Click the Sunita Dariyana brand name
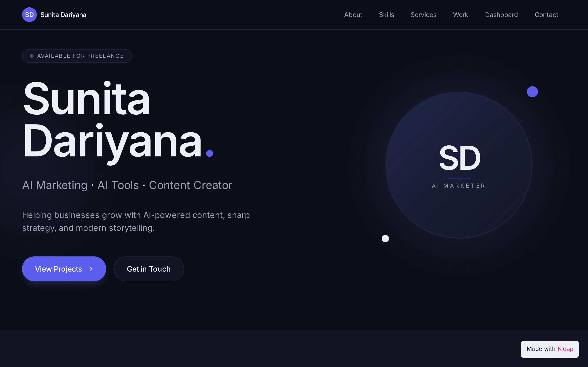588x367 pixels. point(63,15)
